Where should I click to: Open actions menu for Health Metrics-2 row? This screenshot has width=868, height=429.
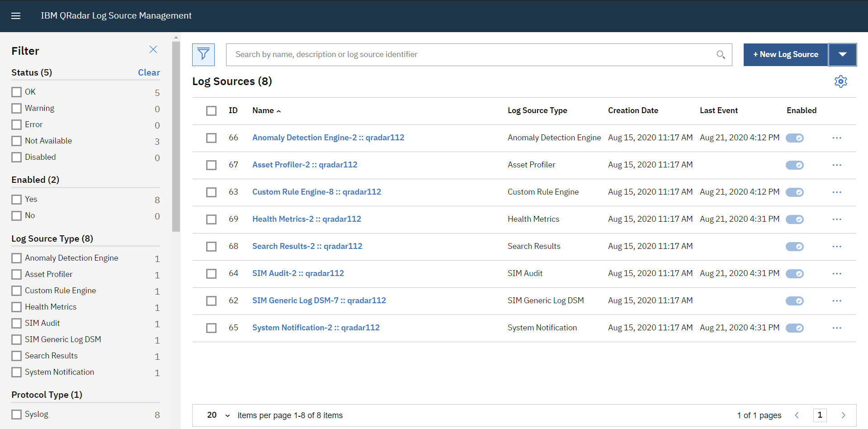pos(837,219)
